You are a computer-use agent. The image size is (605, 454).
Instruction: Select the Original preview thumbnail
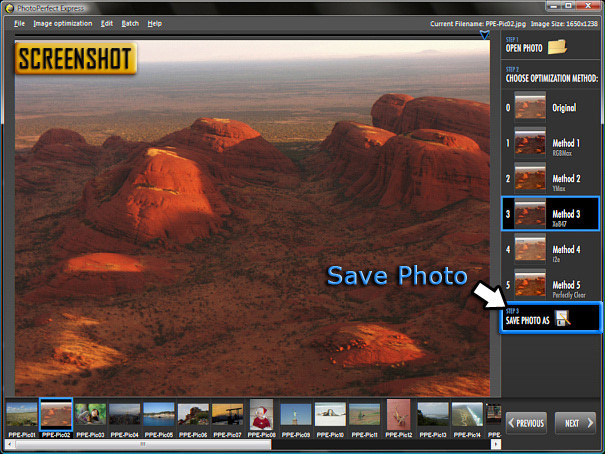(x=530, y=107)
